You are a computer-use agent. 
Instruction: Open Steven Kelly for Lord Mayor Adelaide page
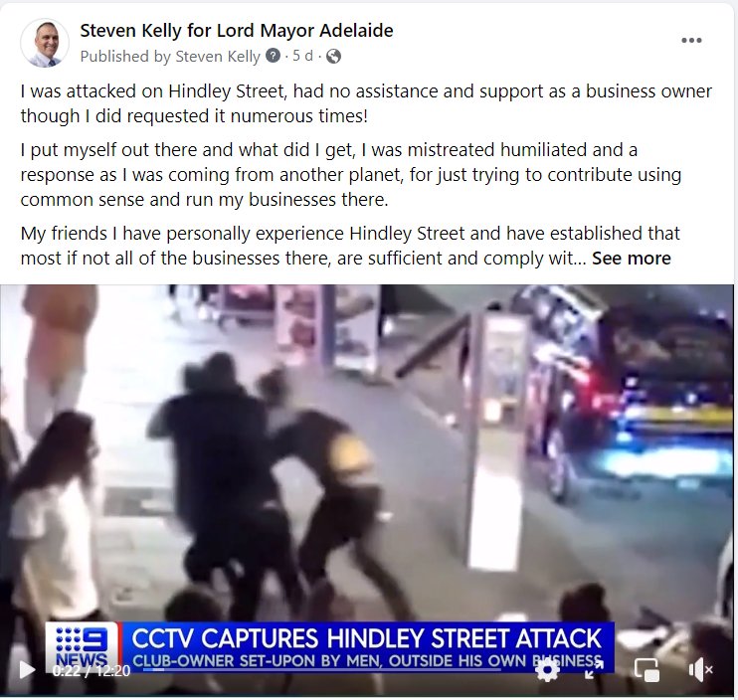(x=237, y=31)
